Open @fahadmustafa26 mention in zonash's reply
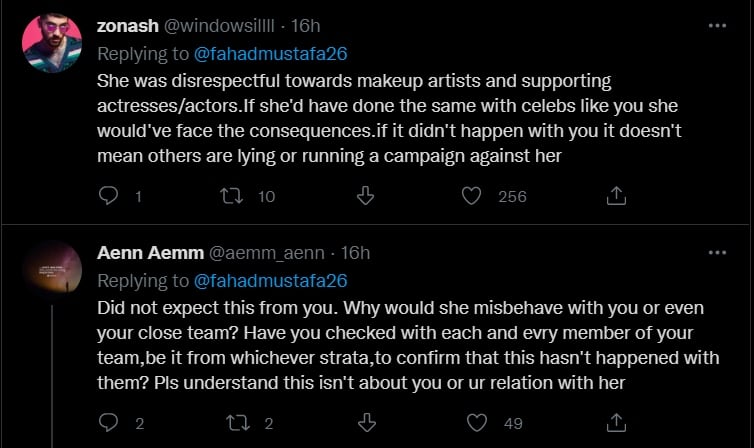754x448 pixels. point(269,54)
